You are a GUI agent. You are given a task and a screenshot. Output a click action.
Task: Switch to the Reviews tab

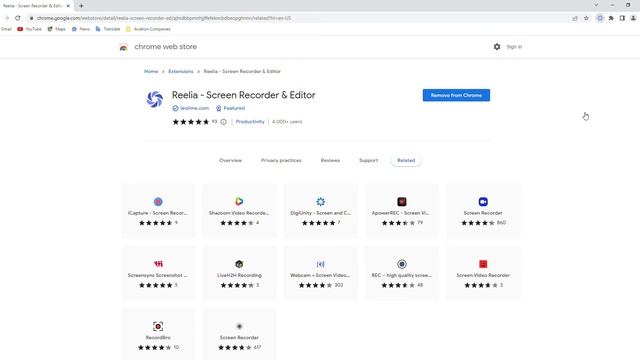330,160
